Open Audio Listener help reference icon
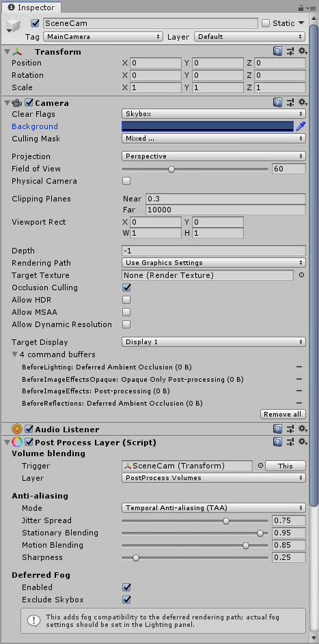 tap(277, 429)
